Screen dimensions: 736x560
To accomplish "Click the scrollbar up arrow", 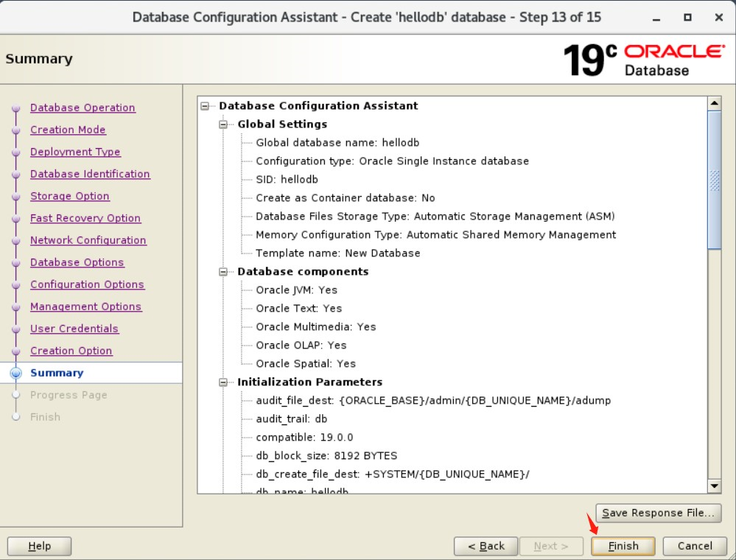I will pyautogui.click(x=714, y=103).
